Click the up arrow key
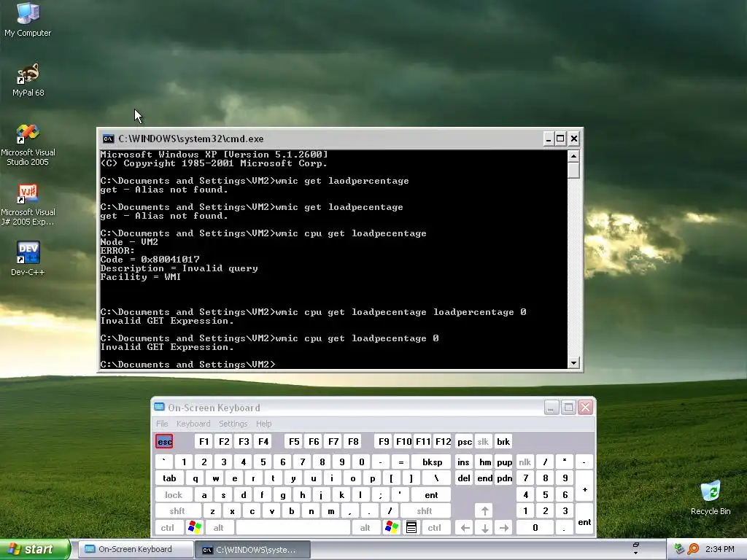 484,511
